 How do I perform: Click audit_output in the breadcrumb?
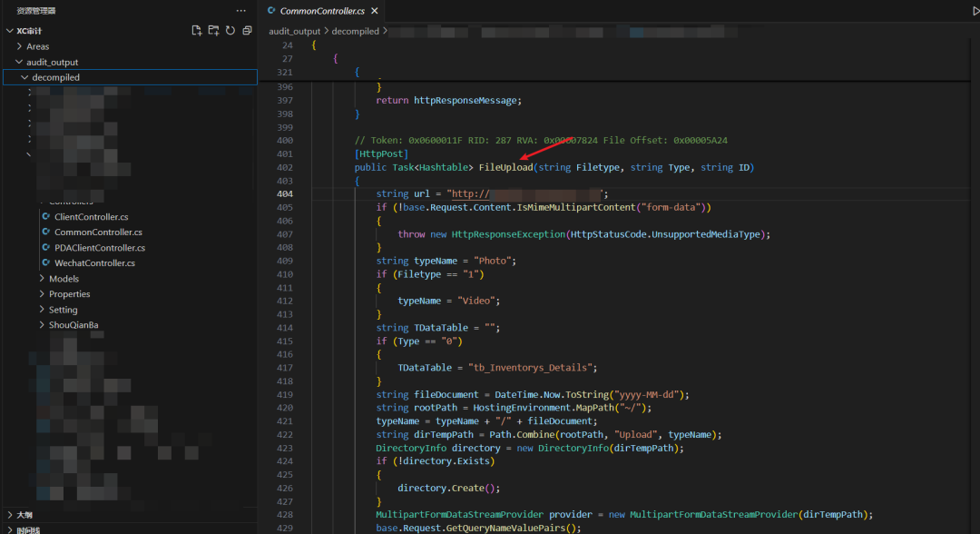[x=294, y=31]
